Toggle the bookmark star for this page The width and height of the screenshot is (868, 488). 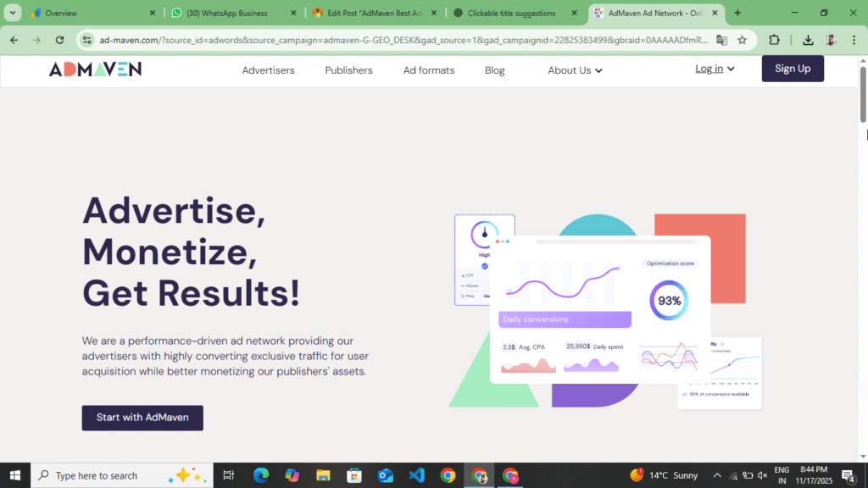point(741,39)
